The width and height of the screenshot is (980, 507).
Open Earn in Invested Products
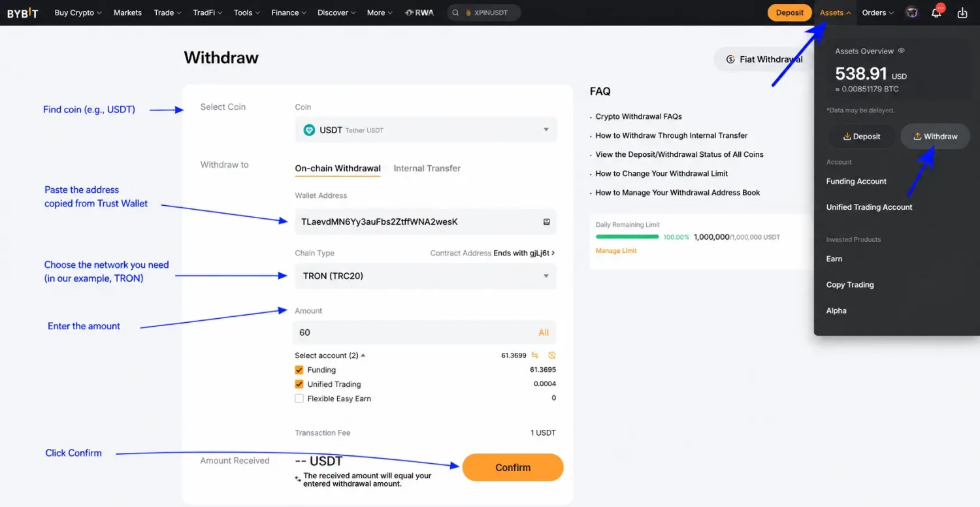(834, 259)
